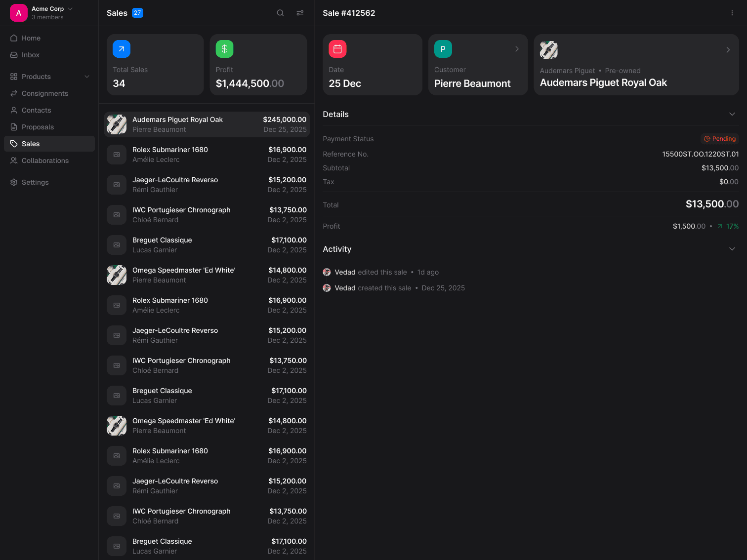Open Settings page
The image size is (747, 560).
coord(49,182)
